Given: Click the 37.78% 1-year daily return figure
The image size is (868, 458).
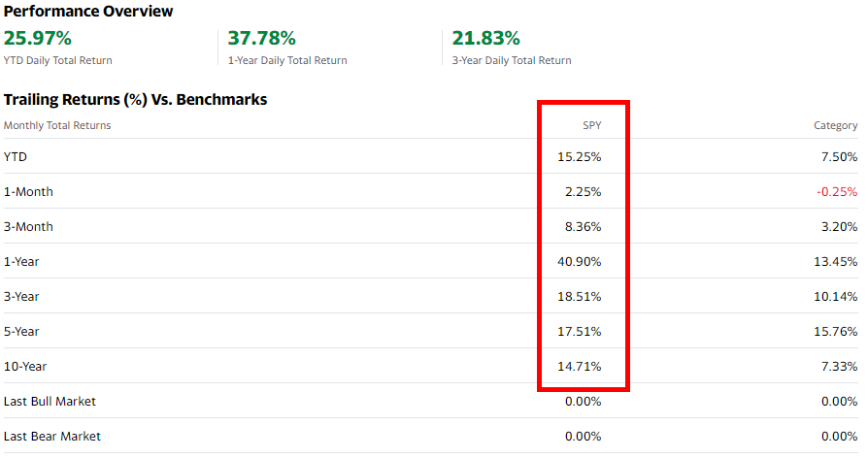Looking at the screenshot, I should coord(262,39).
